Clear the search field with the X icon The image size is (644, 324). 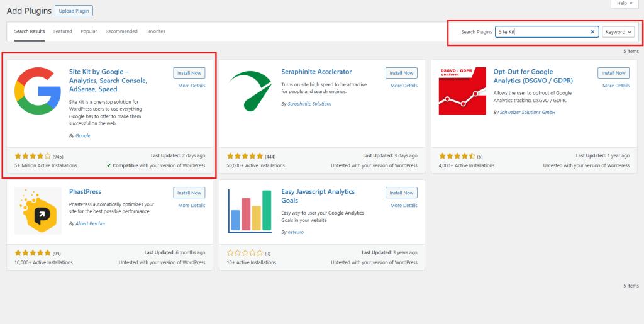pos(592,32)
